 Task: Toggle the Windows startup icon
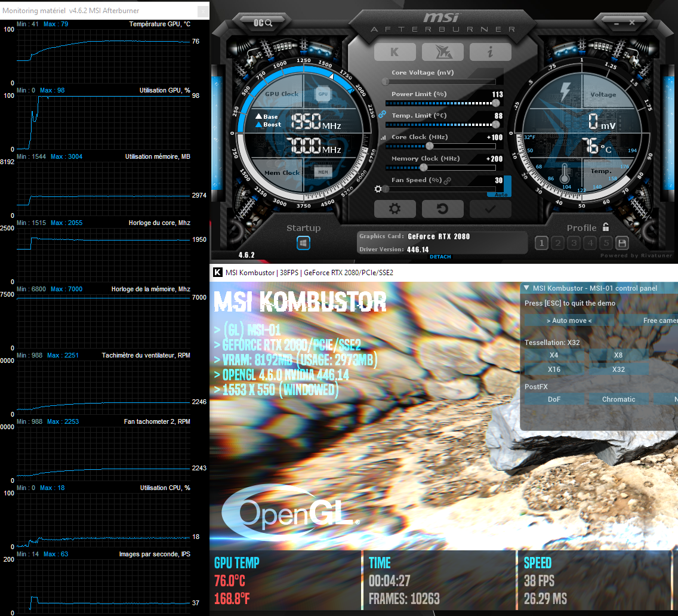click(304, 243)
